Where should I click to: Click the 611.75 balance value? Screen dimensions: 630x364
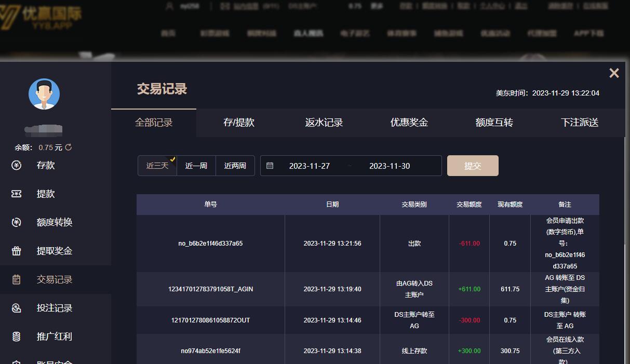pos(510,289)
